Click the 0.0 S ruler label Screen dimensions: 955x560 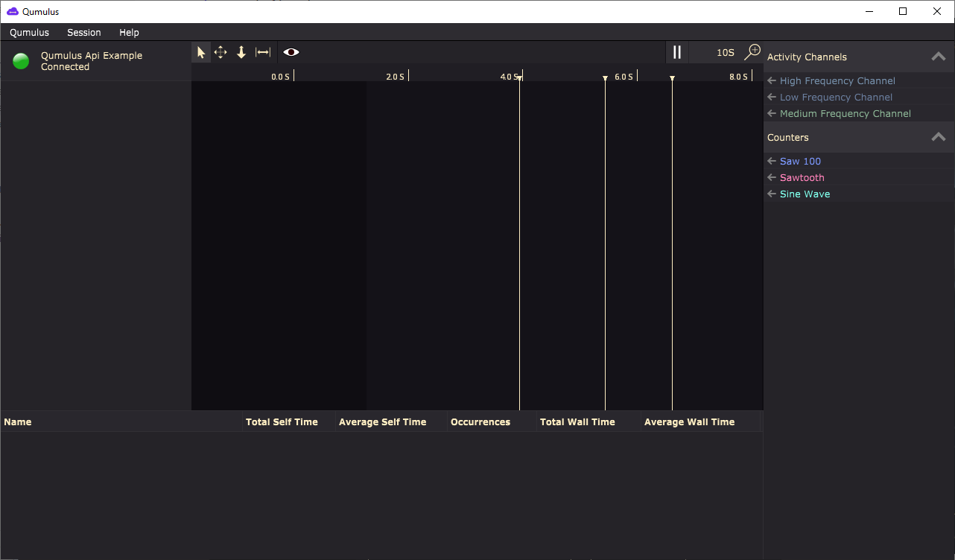tap(280, 77)
